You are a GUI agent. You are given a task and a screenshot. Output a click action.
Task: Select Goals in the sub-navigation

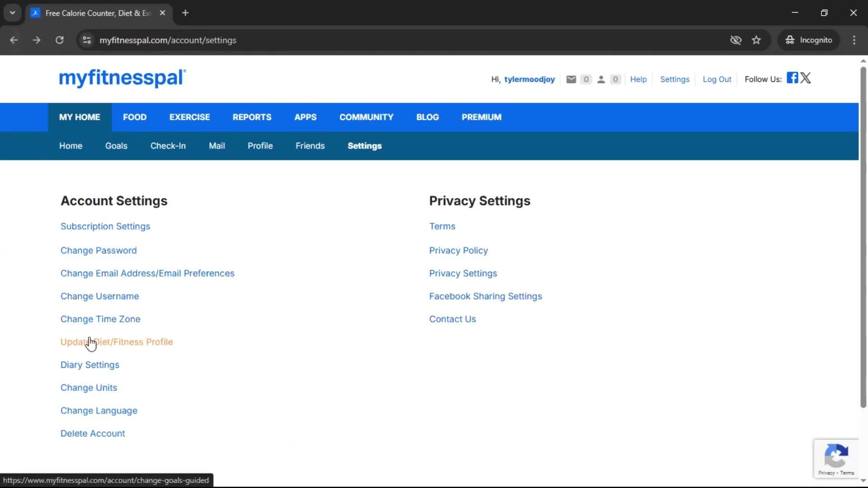coord(116,146)
